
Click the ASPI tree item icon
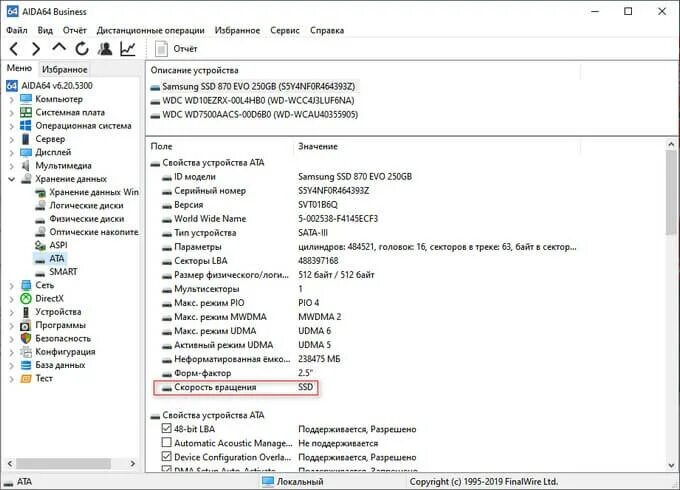click(x=40, y=245)
